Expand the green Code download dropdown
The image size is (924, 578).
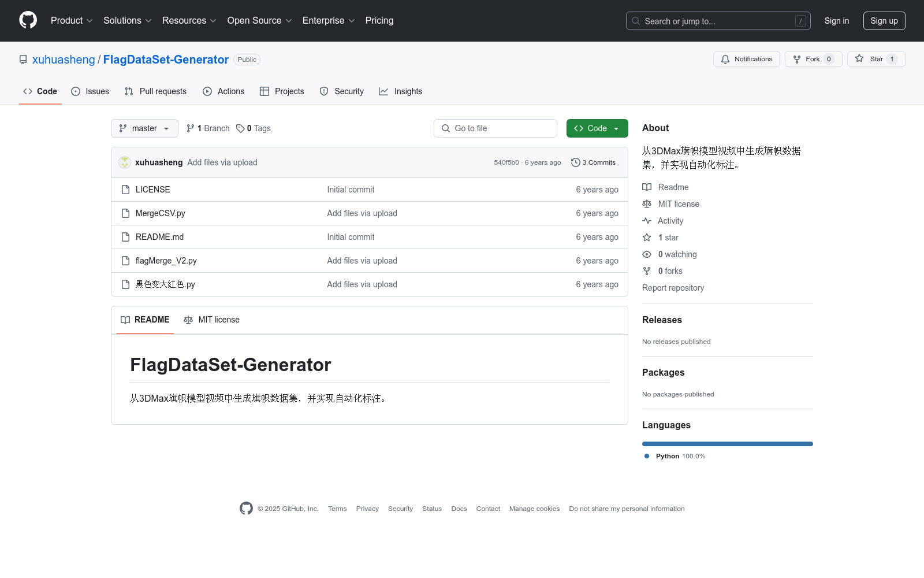[597, 128]
